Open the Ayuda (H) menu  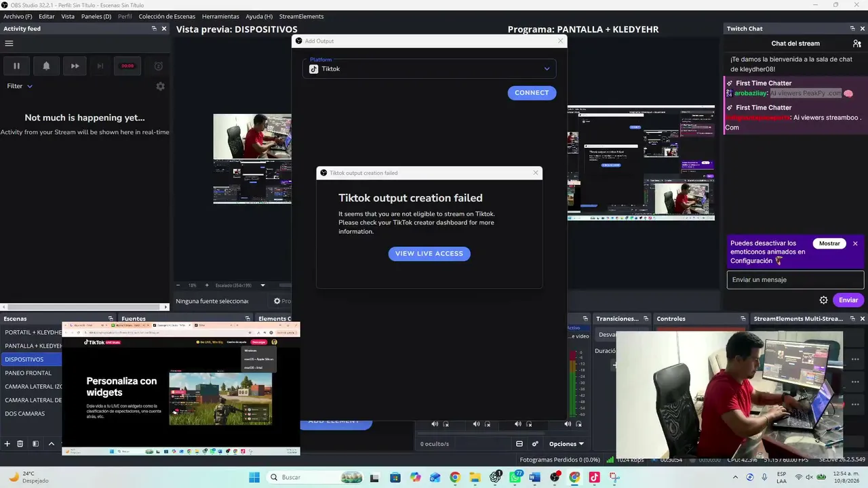pyautogui.click(x=259, y=16)
